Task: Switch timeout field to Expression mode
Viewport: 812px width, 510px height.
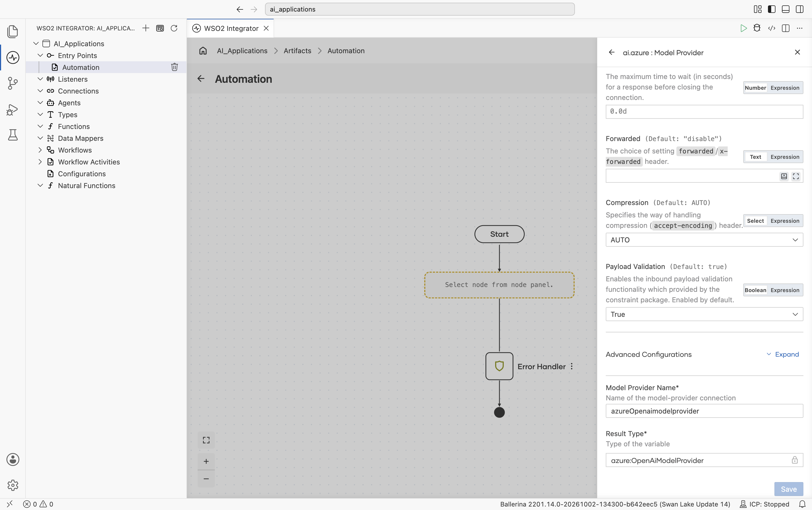Action: point(785,88)
